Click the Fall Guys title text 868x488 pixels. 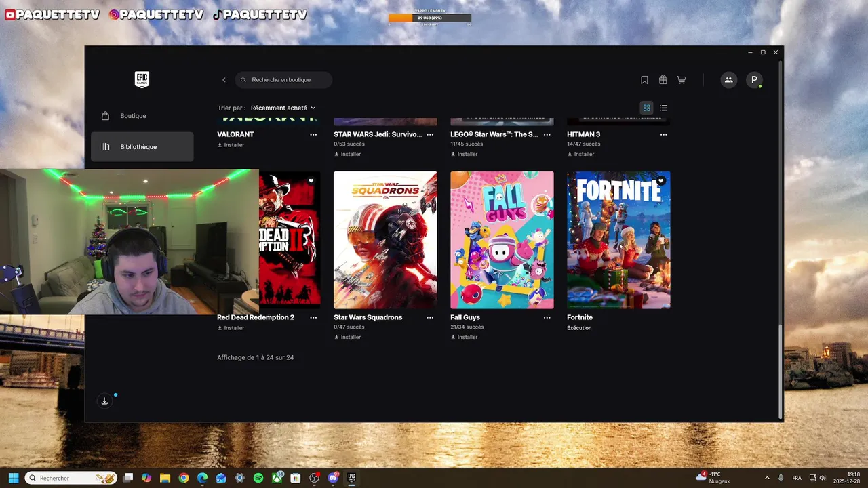point(465,317)
